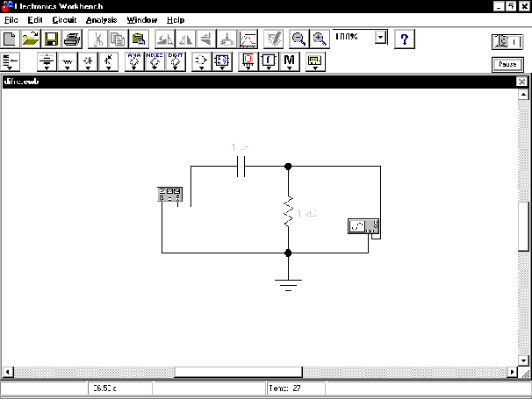Viewport: 532px width, 399px height.
Task: Select the top junction node
Action: coord(288,167)
